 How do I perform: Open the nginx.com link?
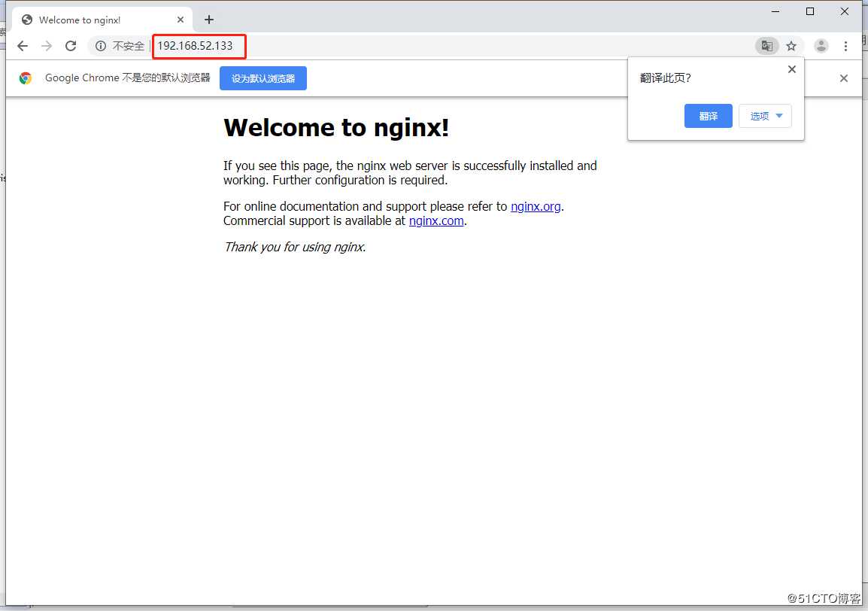tap(436, 220)
